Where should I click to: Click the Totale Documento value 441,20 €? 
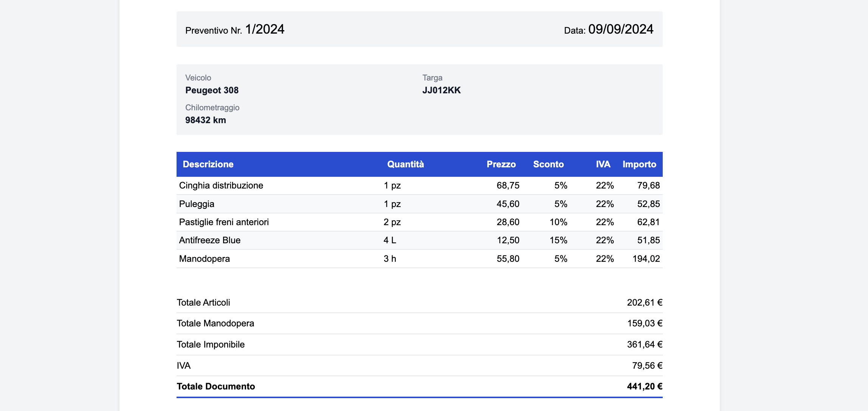(x=645, y=386)
